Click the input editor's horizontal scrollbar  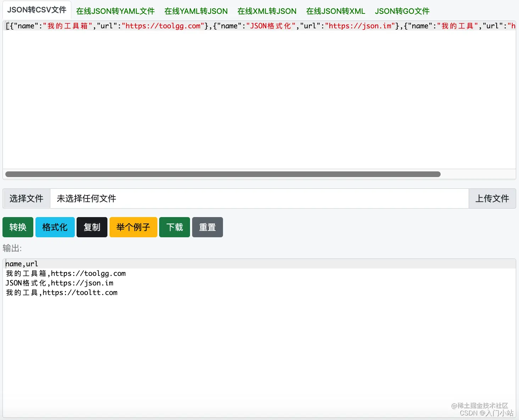coord(223,174)
